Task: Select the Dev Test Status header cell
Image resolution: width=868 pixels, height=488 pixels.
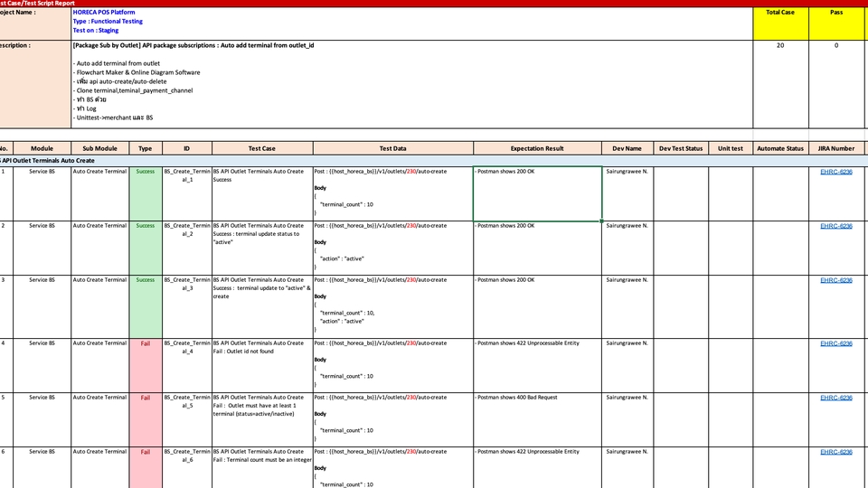Action: click(x=680, y=148)
